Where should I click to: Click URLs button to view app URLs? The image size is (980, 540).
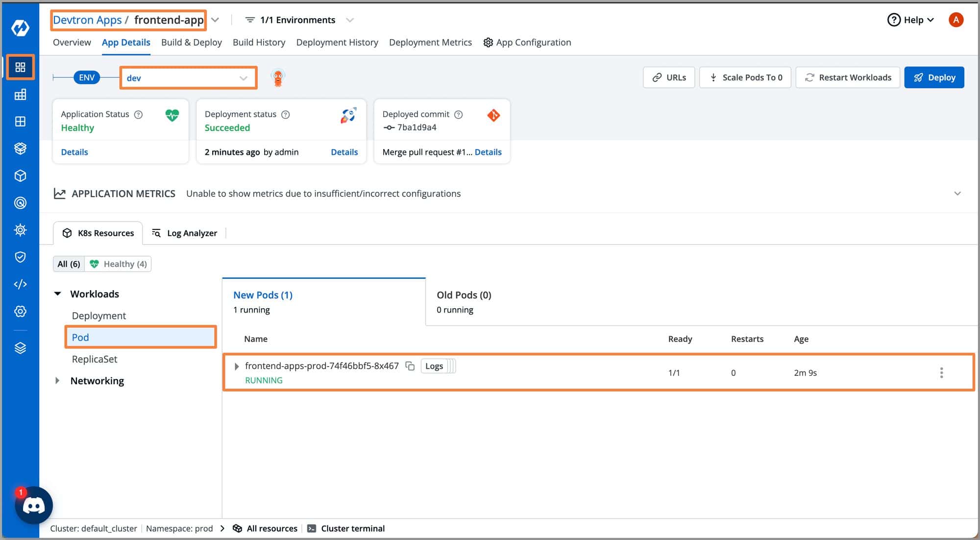point(668,77)
